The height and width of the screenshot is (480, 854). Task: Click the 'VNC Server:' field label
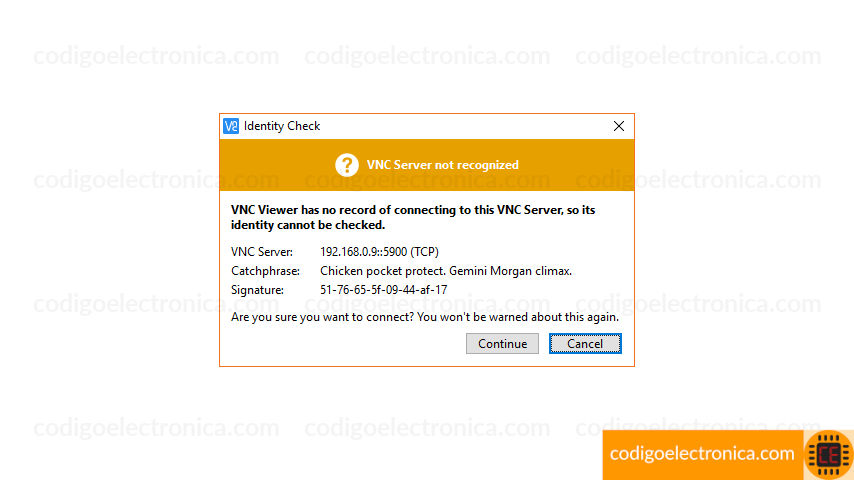pyautogui.click(x=261, y=252)
